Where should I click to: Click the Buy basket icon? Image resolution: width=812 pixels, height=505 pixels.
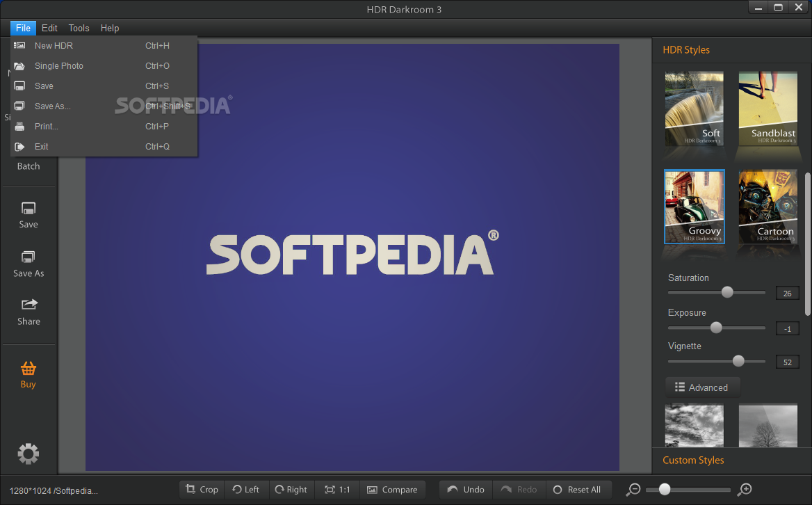pos(29,368)
